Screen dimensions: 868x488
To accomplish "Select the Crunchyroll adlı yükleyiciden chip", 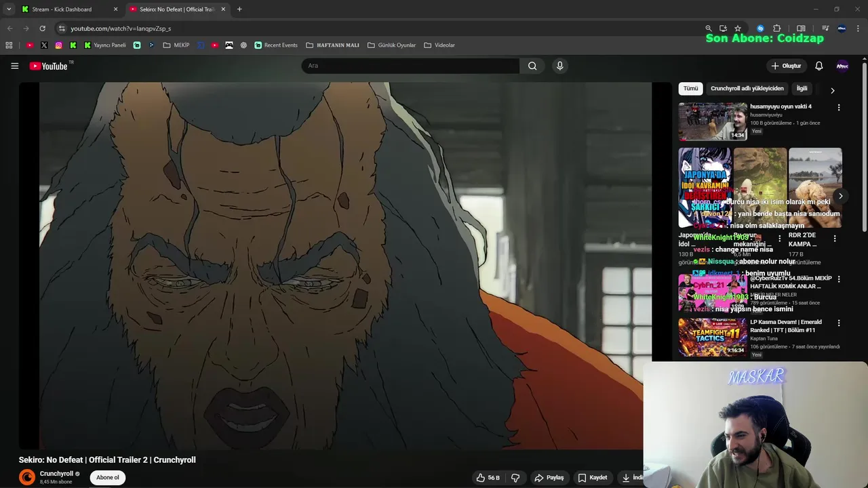I will coord(747,89).
